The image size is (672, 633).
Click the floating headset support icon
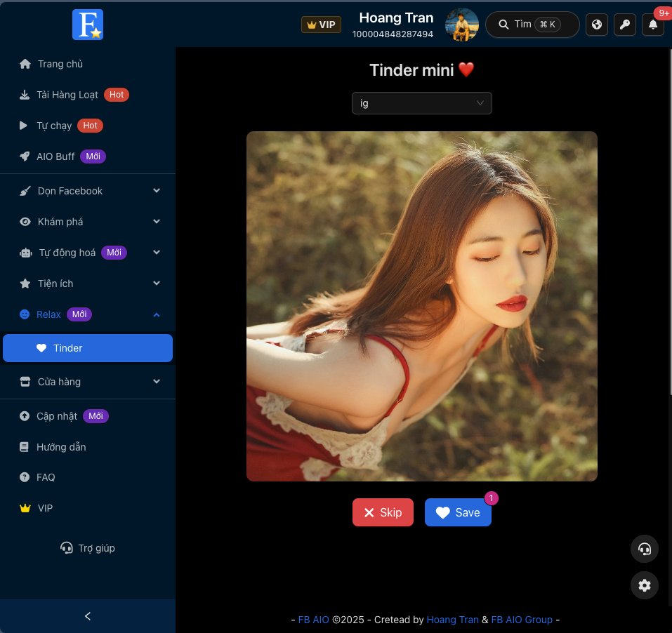pos(644,549)
